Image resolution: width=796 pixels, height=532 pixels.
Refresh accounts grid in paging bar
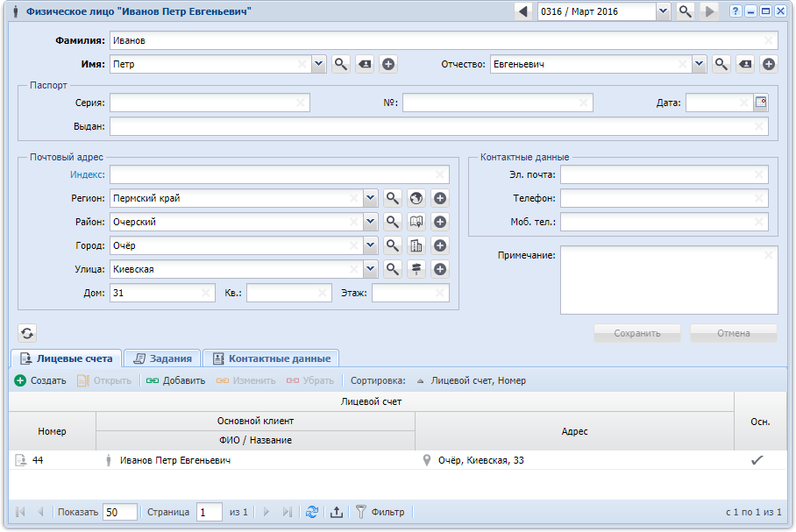click(312, 512)
